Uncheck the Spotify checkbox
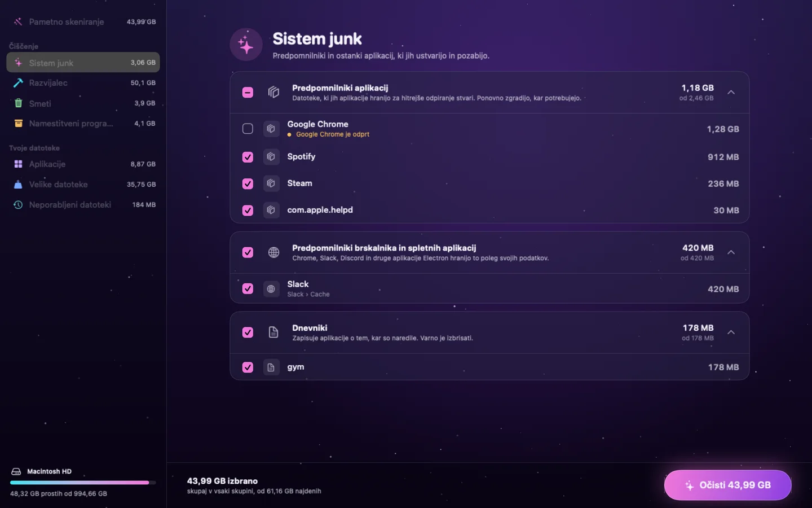This screenshot has width=812, height=508. 248,157
